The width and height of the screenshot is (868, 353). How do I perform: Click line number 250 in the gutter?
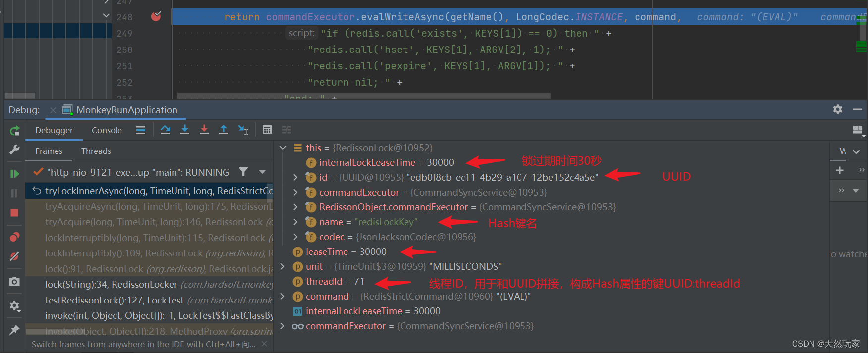coord(124,50)
